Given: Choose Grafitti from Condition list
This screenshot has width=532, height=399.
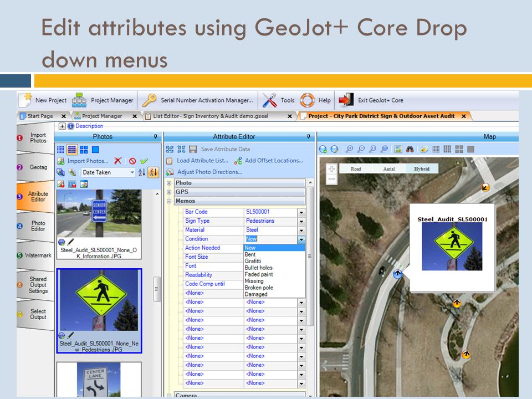Looking at the screenshot, I should (274, 261).
